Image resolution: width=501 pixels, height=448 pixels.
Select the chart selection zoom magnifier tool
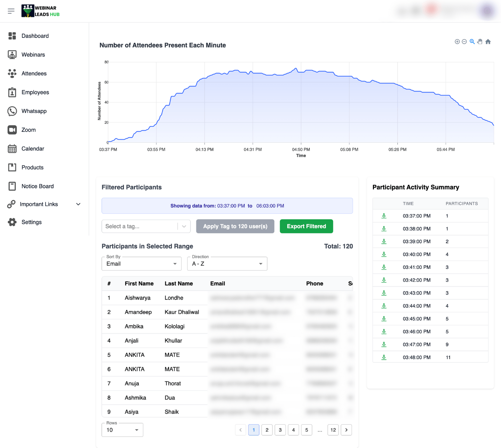click(472, 42)
